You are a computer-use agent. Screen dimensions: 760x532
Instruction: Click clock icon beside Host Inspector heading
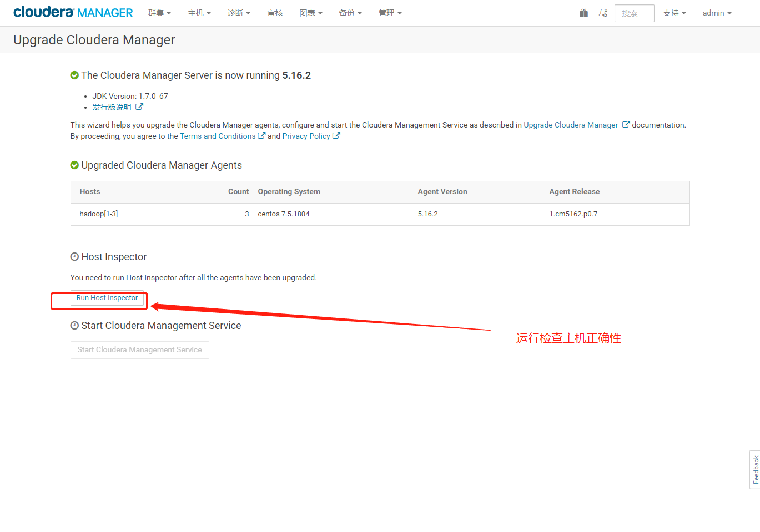pos(74,257)
